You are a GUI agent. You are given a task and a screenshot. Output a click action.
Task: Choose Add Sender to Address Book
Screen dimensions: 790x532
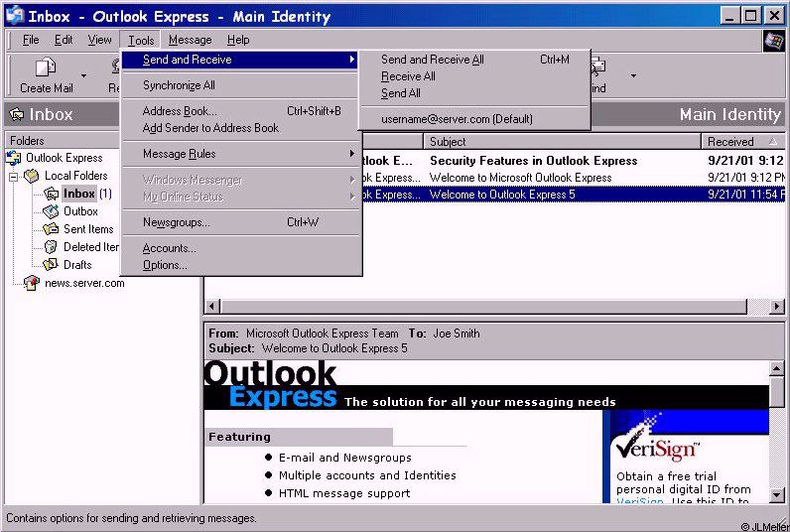coord(241,128)
